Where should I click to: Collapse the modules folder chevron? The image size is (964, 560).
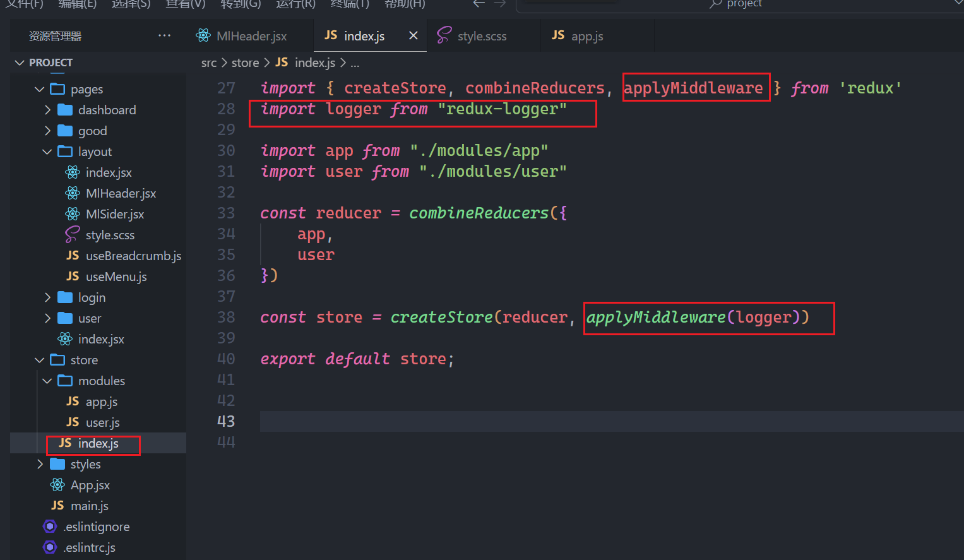click(x=47, y=381)
